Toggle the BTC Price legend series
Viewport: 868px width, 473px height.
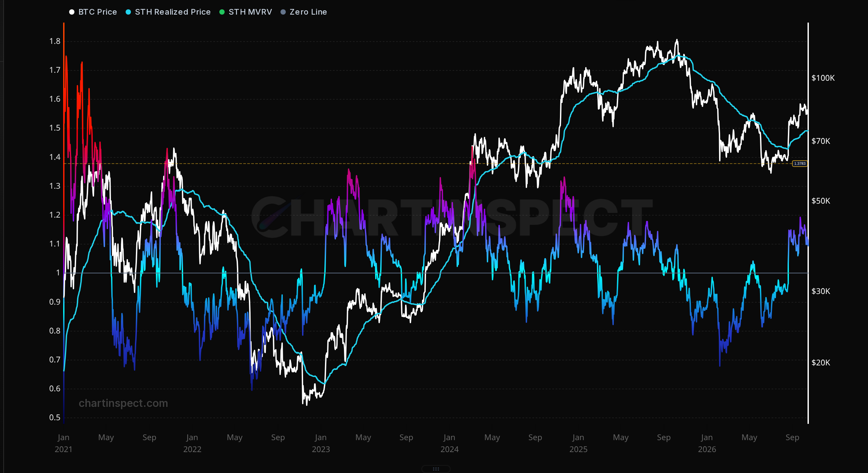(93, 12)
